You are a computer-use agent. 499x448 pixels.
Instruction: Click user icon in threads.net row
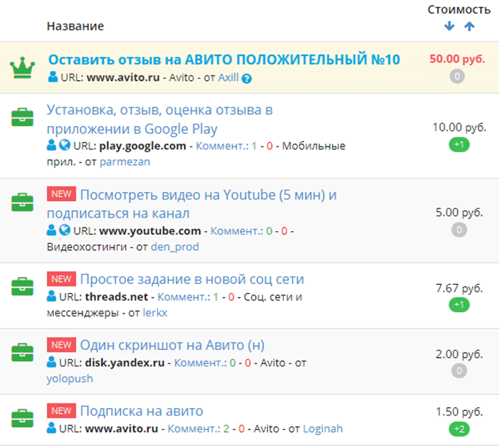tap(51, 296)
